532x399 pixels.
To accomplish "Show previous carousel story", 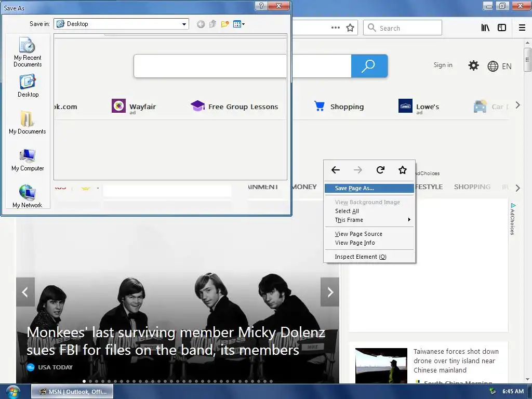I will pyautogui.click(x=25, y=292).
